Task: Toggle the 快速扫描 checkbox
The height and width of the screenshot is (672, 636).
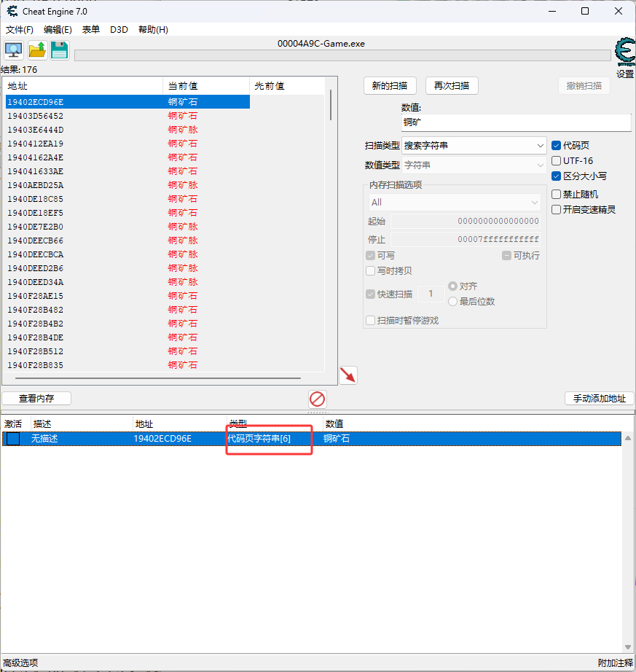Action: (x=371, y=294)
